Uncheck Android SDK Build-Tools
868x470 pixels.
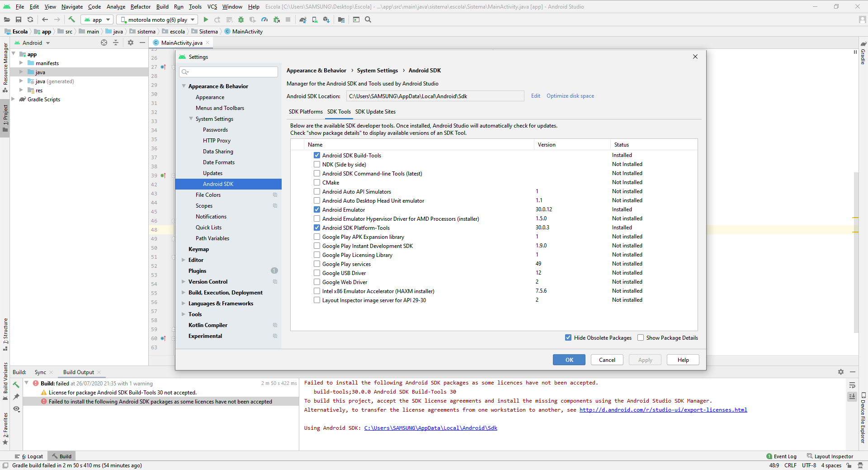click(317, 155)
